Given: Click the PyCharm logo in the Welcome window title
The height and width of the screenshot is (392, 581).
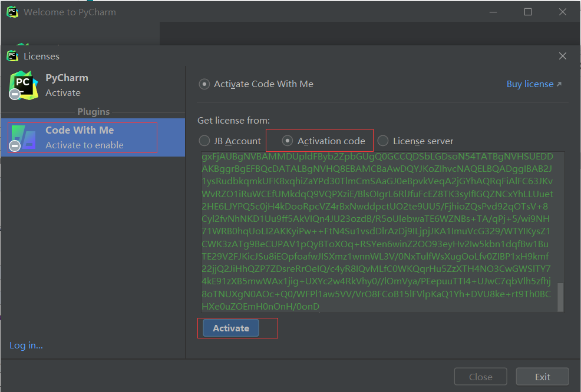Looking at the screenshot, I should pos(12,12).
